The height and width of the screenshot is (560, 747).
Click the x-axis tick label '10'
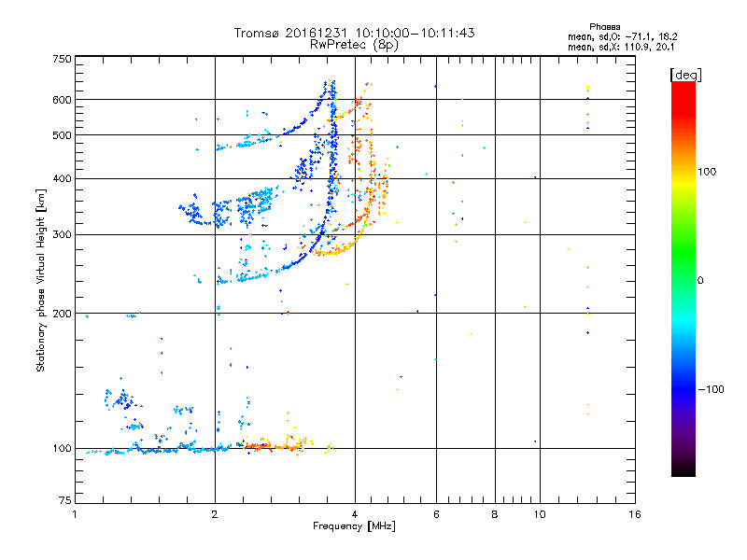click(540, 514)
